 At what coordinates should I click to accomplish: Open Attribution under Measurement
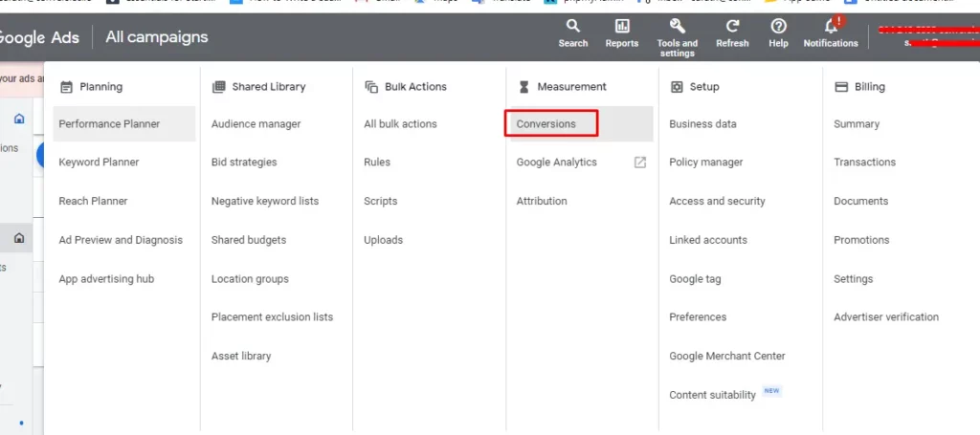pos(542,201)
